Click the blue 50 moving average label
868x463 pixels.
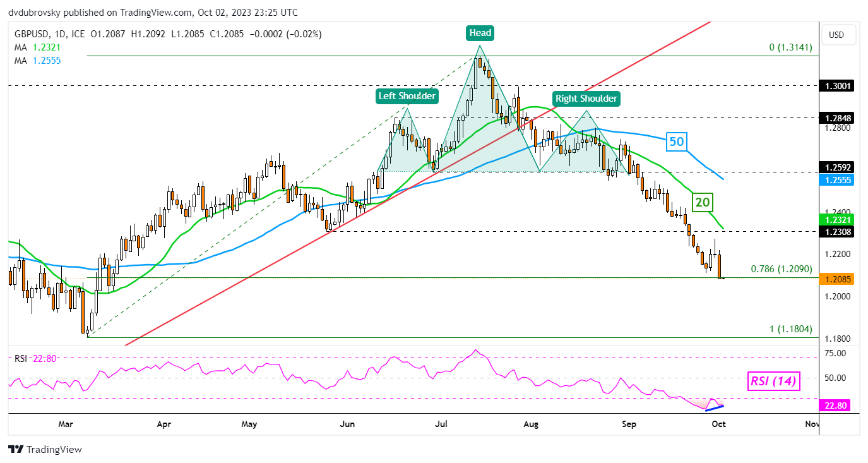(676, 141)
